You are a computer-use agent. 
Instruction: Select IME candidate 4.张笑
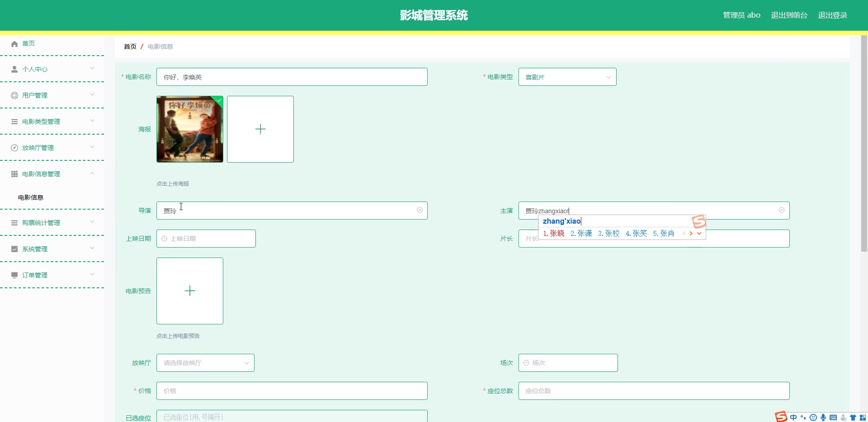click(x=637, y=234)
